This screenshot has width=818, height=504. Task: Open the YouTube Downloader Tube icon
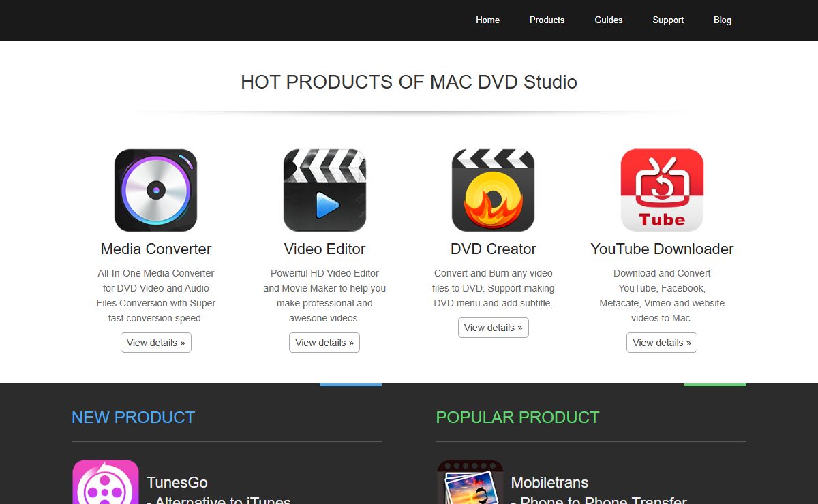[x=662, y=190]
